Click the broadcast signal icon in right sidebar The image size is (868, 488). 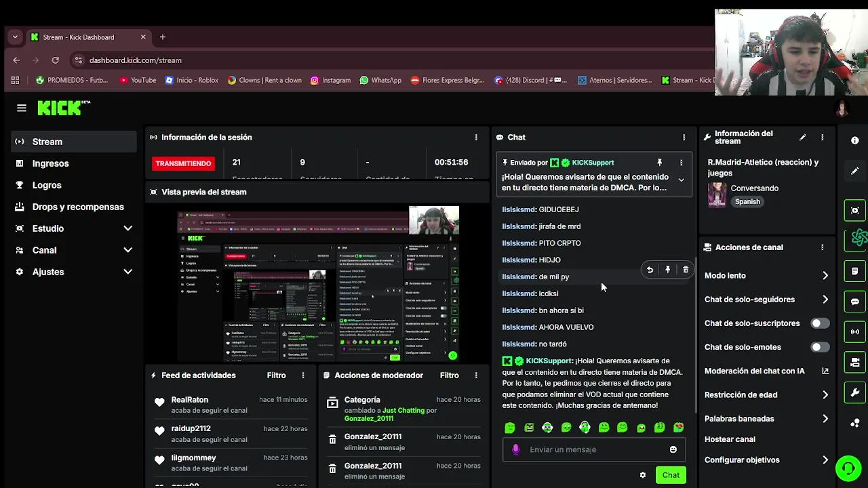pyautogui.click(x=855, y=332)
